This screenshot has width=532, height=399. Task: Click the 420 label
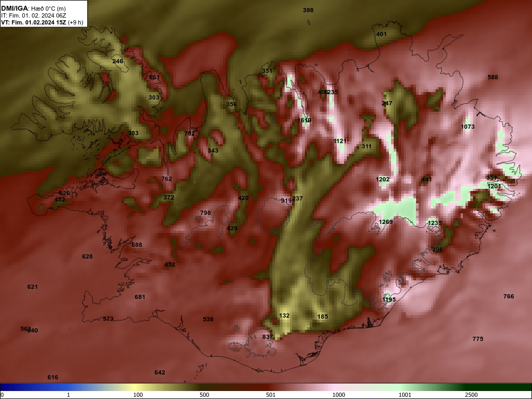(x=243, y=198)
